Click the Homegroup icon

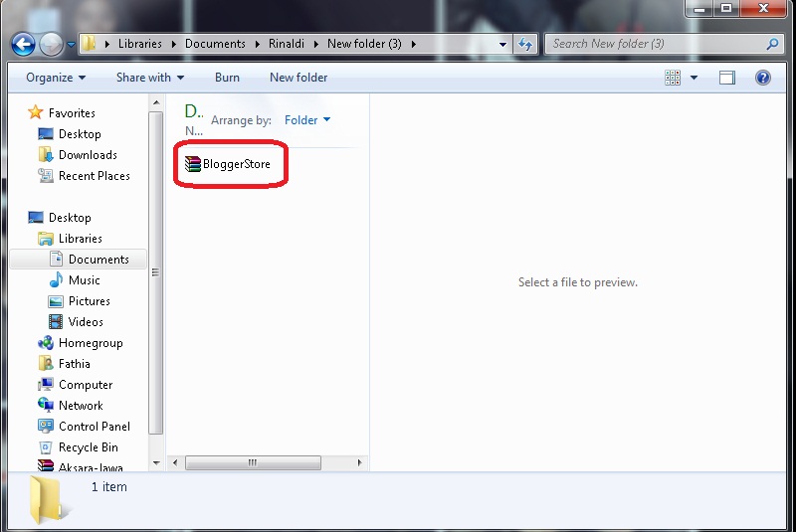tap(45, 343)
